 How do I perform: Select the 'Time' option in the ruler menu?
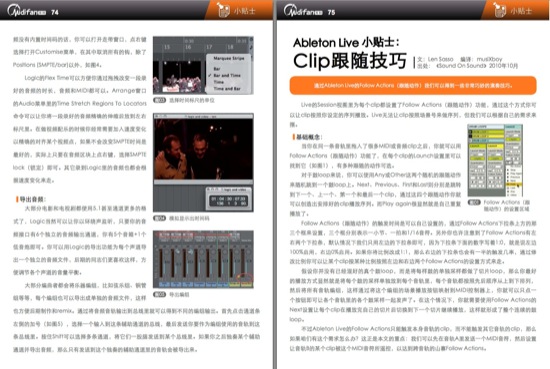coord(219,82)
